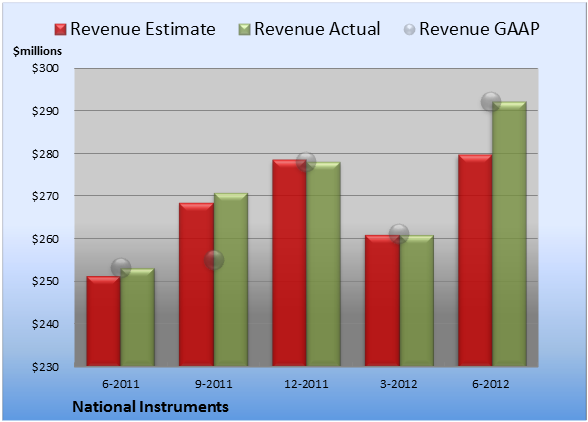Viewport: 588px width, 422px height.
Task: Click the $260 y-axis label
Action: click(x=45, y=239)
